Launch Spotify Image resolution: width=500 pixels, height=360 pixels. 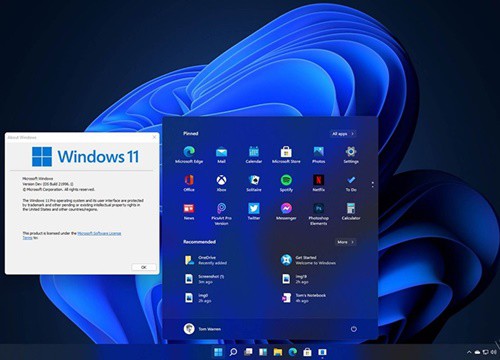point(286,183)
